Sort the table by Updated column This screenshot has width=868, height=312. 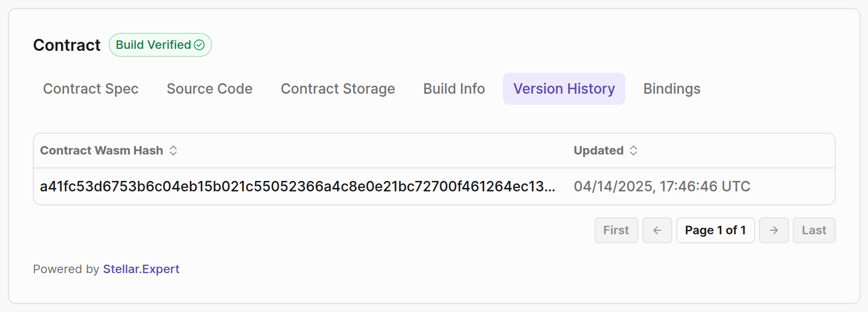[599, 151]
